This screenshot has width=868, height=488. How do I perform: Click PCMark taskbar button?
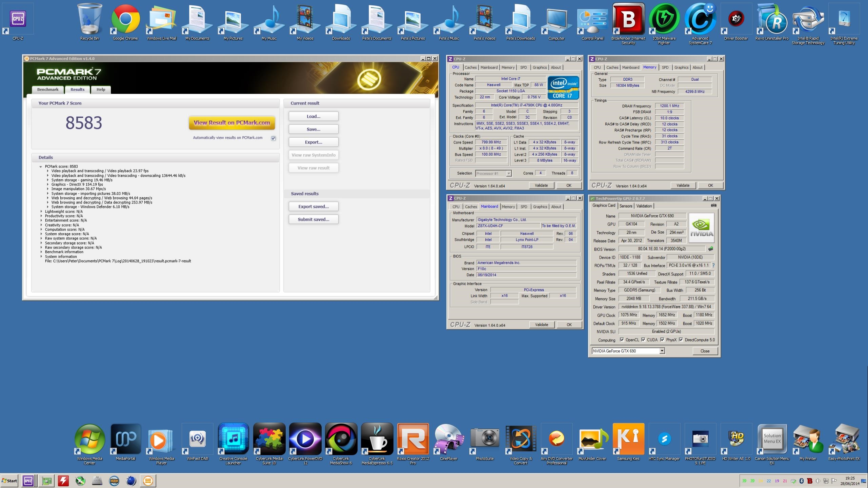(x=148, y=481)
